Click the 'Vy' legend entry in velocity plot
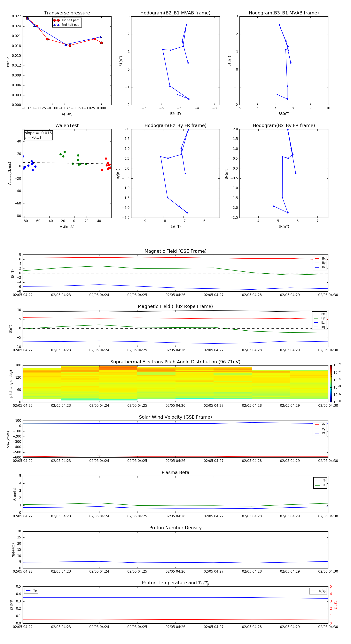Viewport: 351px width, 644px height. coord(320,429)
